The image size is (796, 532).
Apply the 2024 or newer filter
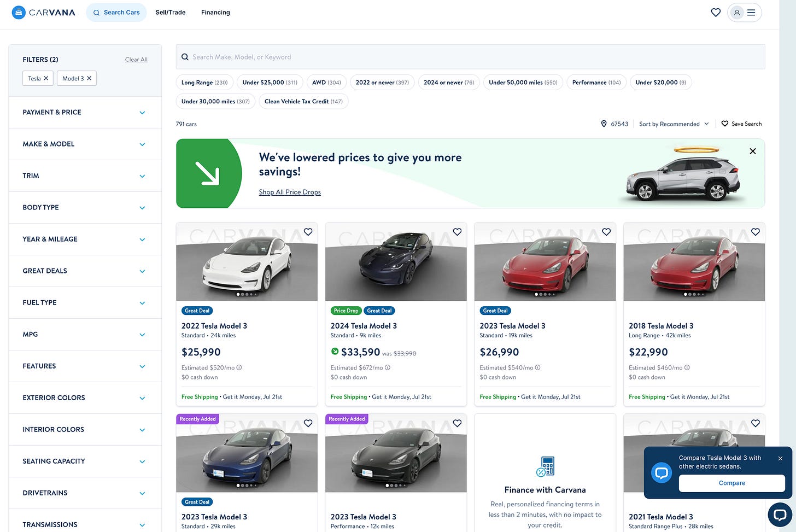(449, 83)
